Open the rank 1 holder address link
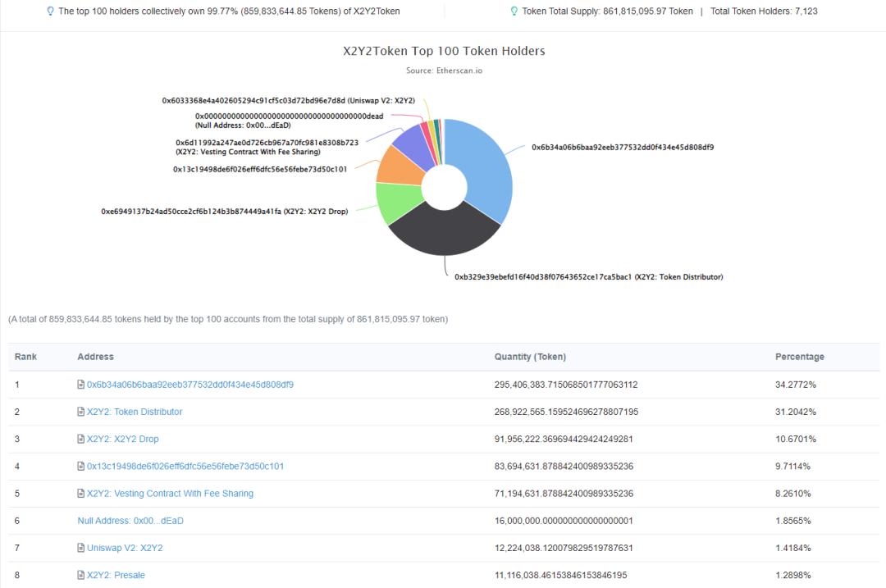 click(190, 385)
